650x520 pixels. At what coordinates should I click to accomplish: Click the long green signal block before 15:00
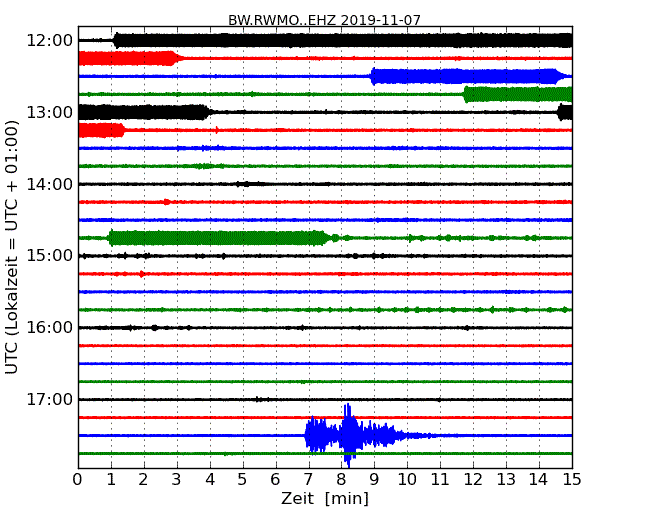[x=220, y=238]
